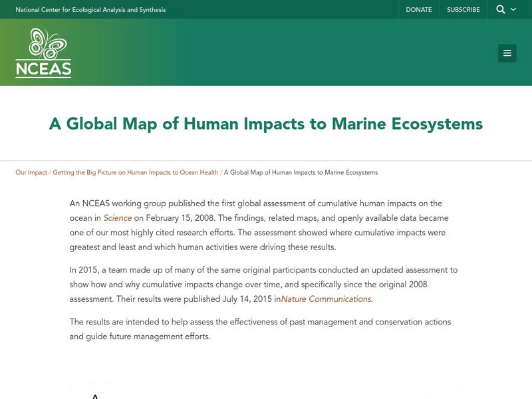Go to Our Impact breadcrumb
Screen dimensions: 532x399
click(31, 172)
